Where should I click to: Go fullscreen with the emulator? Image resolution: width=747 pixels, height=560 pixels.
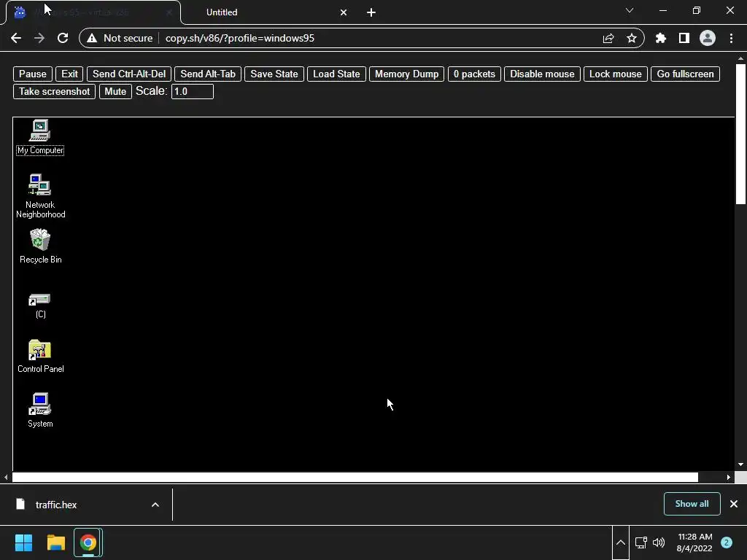point(686,74)
